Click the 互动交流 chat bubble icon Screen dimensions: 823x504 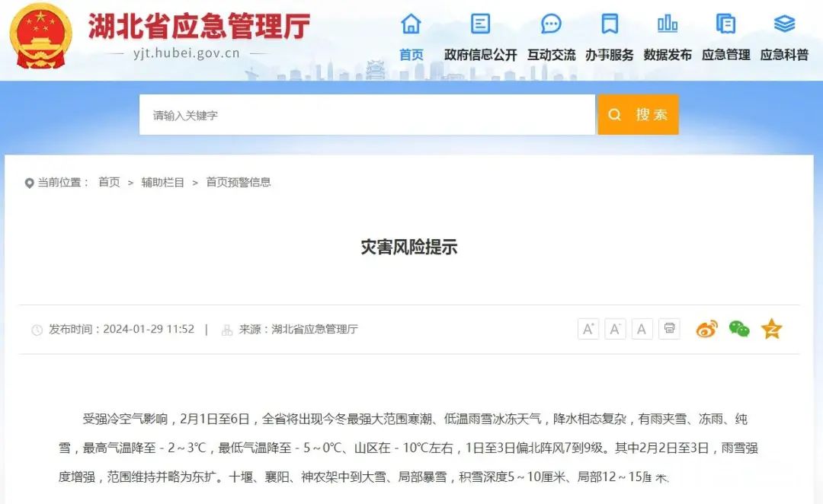551,24
